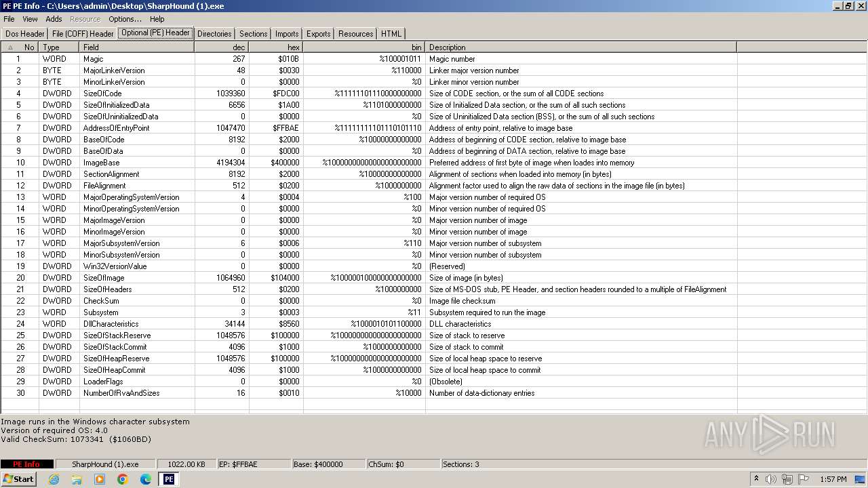Screen dimensions: 868x488
Task: Open the volume speaker tray icon
Action: pos(771,479)
